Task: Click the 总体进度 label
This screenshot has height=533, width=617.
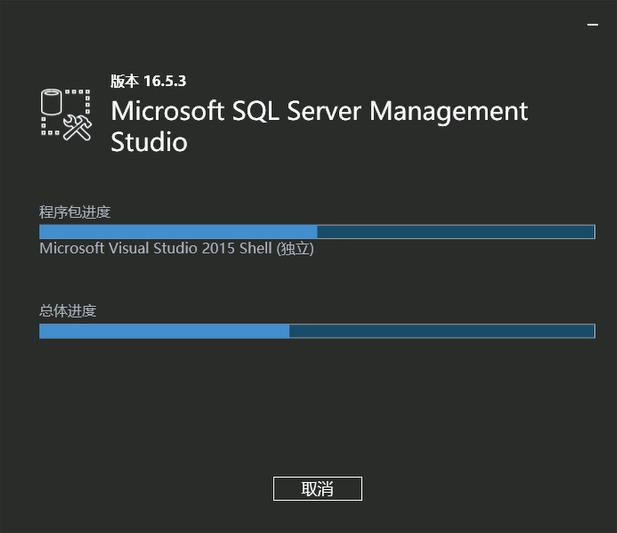Action: [68, 311]
